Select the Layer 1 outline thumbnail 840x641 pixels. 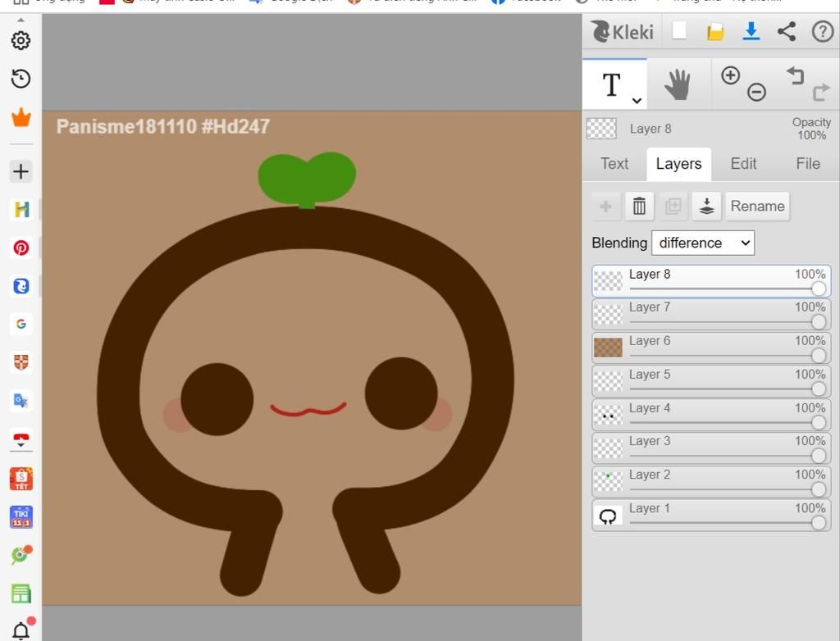608,516
